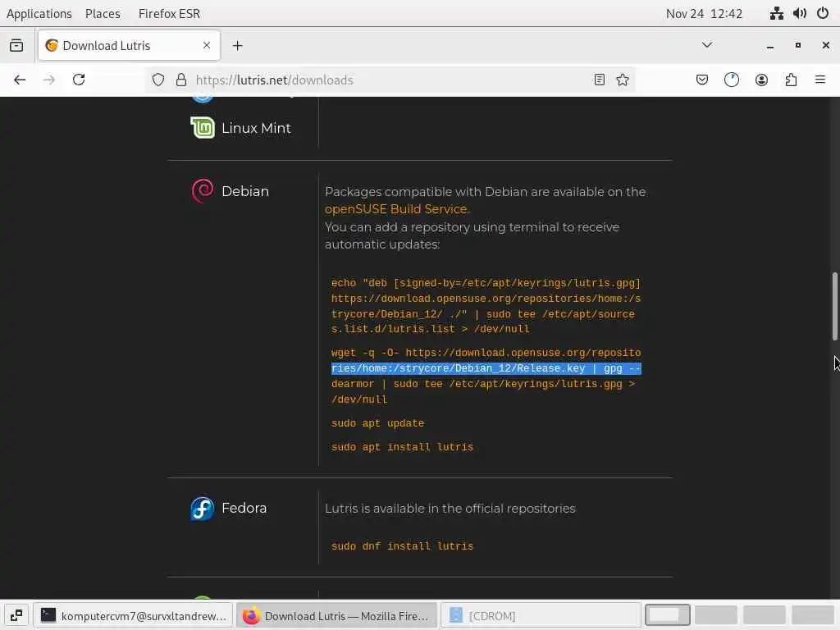
Task: Switch to the second workspace in pager
Action: tap(715, 615)
